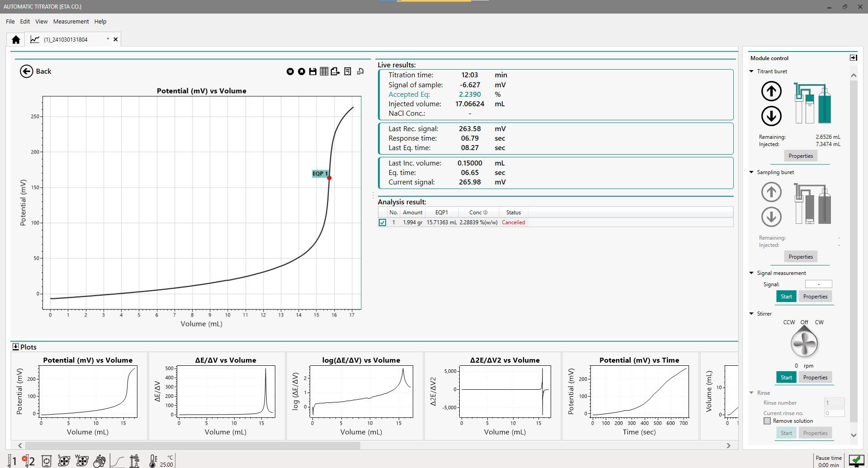This screenshot has height=468, width=868.
Task: Collapse the Plots panel
Action: [15, 347]
